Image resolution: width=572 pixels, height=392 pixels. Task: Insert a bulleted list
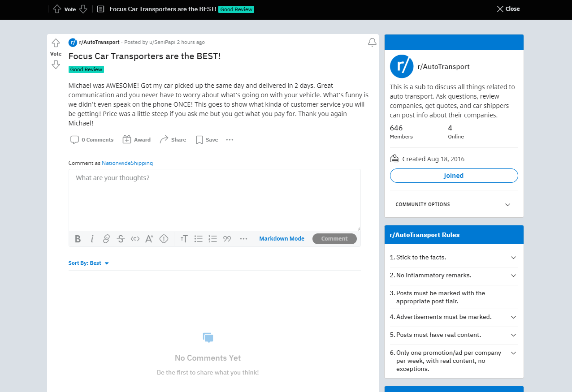click(x=199, y=239)
